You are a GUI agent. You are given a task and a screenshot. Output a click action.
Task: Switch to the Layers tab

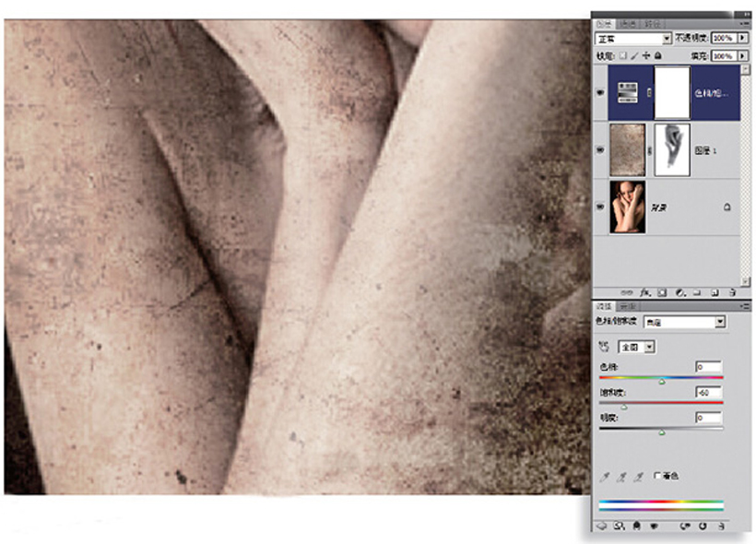tap(604, 24)
